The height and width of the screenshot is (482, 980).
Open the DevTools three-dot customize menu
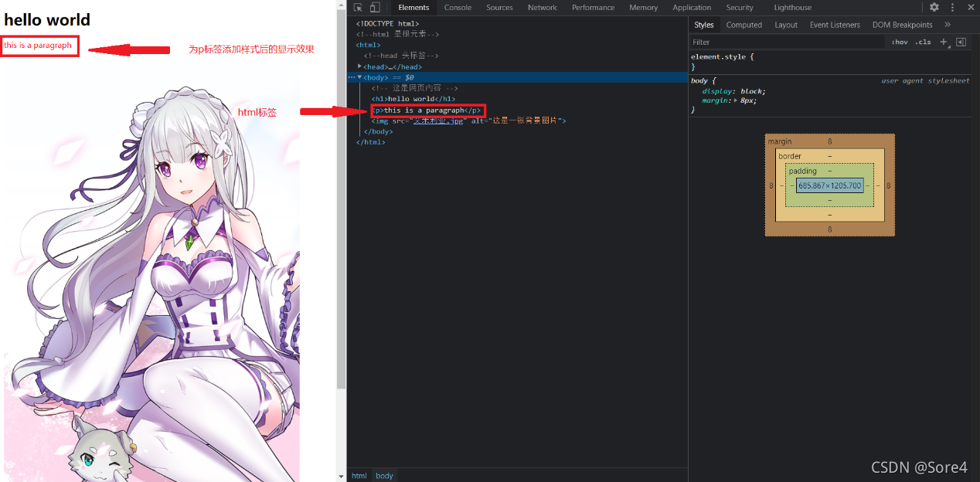(x=954, y=7)
